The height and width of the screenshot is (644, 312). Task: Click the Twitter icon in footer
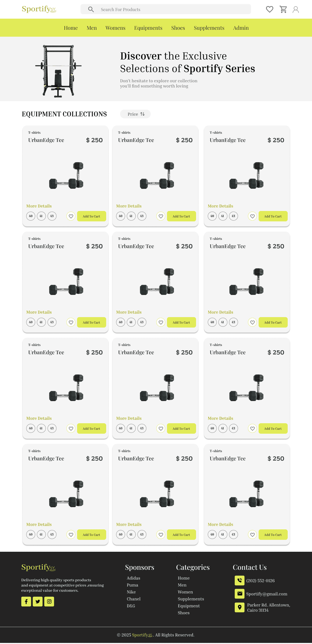38,601
